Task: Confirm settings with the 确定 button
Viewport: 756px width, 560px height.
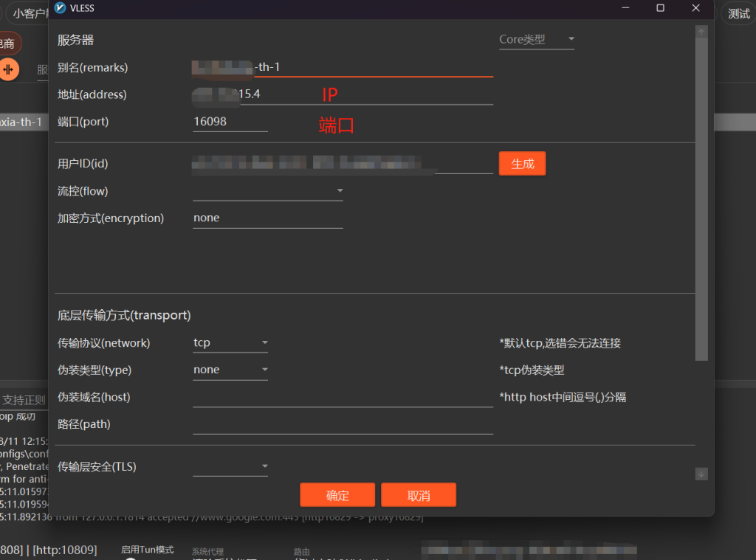Action: 337,495
